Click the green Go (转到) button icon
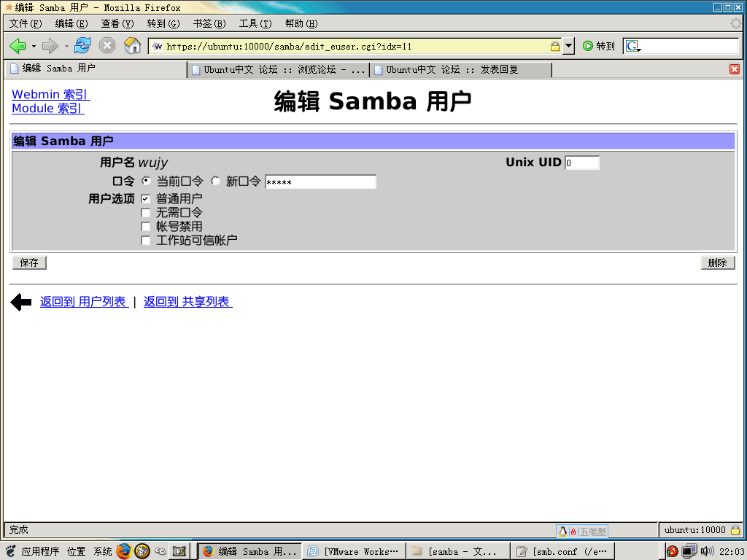747x560 pixels. [588, 46]
